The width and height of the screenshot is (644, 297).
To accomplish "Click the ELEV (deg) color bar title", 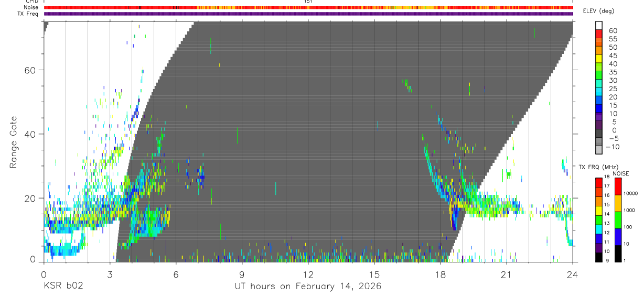I will [598, 11].
